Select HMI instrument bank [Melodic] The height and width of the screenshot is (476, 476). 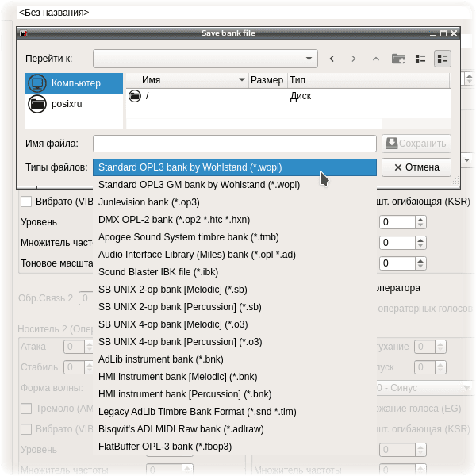tap(235, 377)
